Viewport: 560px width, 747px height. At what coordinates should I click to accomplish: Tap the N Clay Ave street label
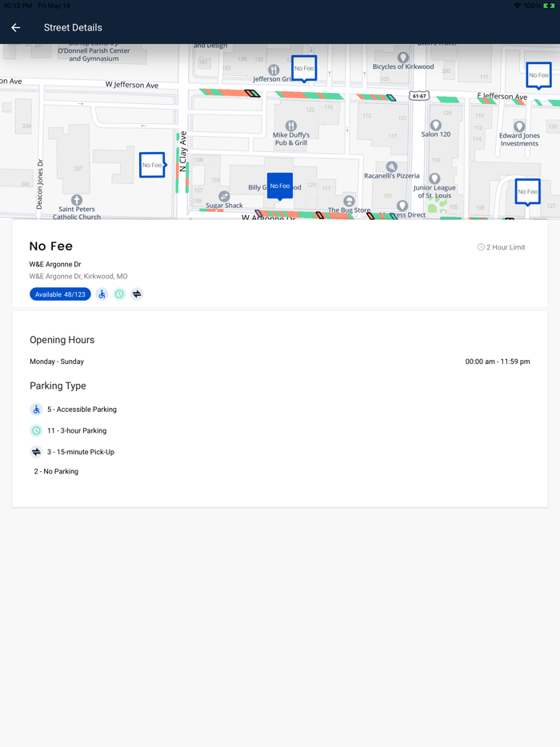183,151
